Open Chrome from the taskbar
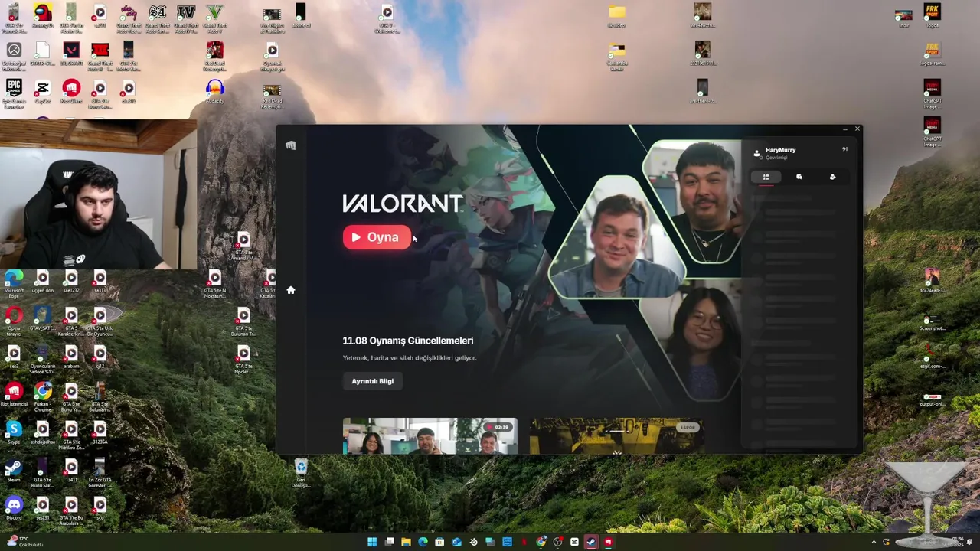 point(541,542)
